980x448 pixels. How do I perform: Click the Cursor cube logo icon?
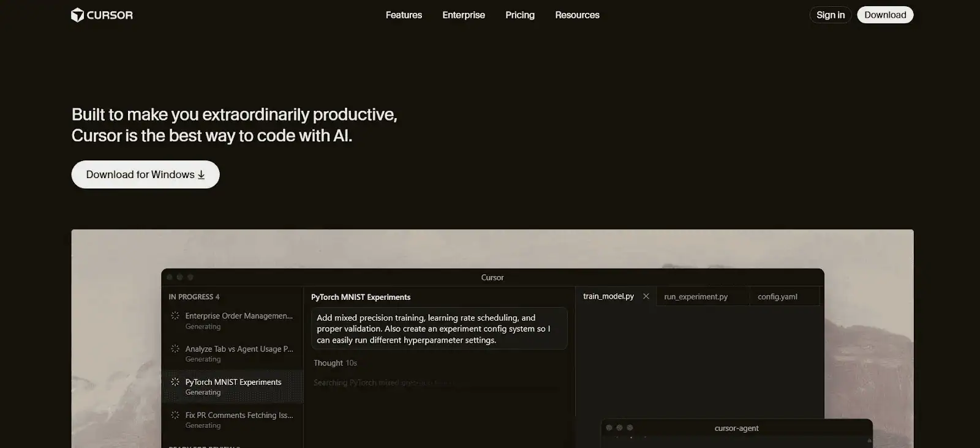coord(77,15)
